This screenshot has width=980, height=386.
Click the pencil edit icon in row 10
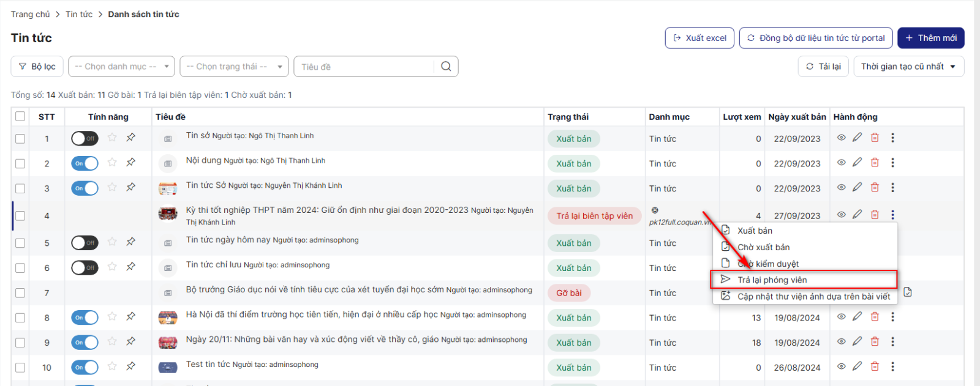(x=858, y=366)
